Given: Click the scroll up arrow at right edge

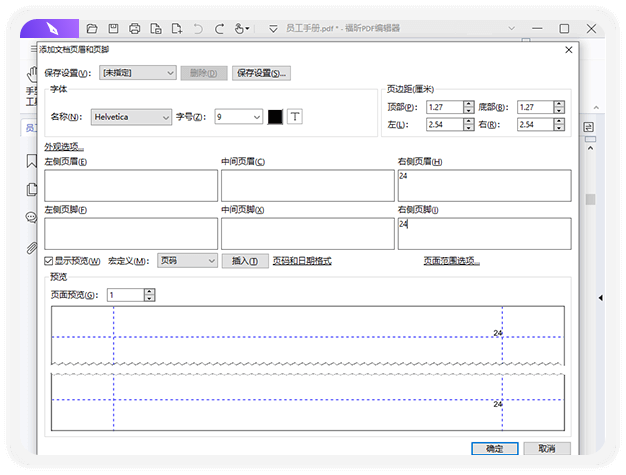Looking at the screenshot, I should (590, 148).
